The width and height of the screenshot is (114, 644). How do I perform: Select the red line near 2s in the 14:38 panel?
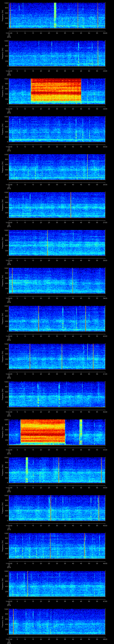click(12, 280)
